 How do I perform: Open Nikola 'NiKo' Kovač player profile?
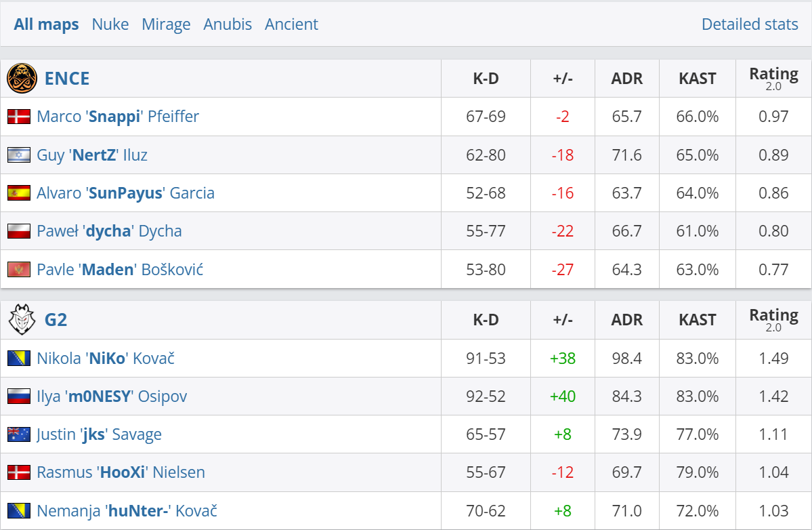tap(106, 358)
